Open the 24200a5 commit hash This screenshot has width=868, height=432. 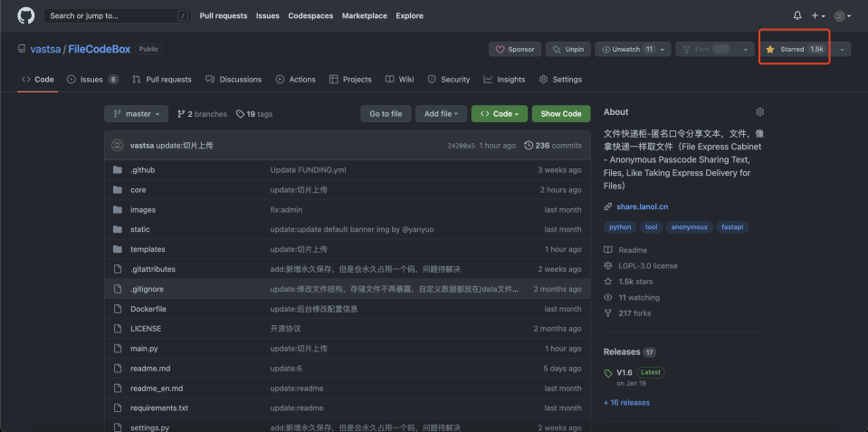tap(461, 146)
